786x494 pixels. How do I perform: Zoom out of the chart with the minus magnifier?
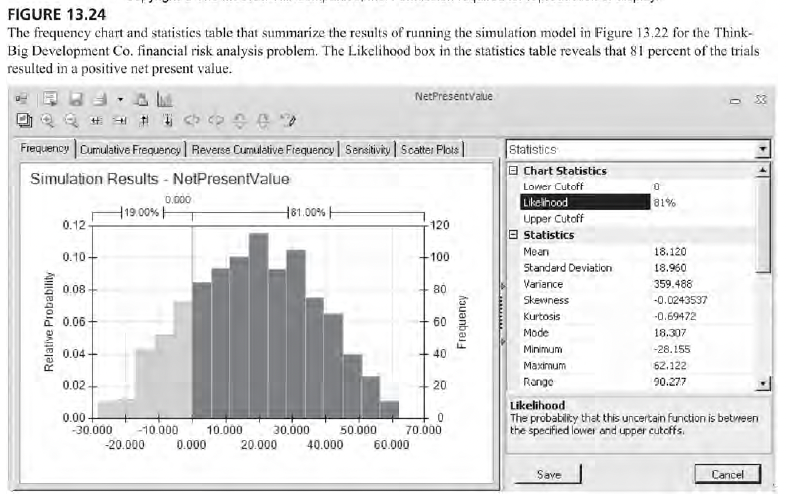(72, 120)
